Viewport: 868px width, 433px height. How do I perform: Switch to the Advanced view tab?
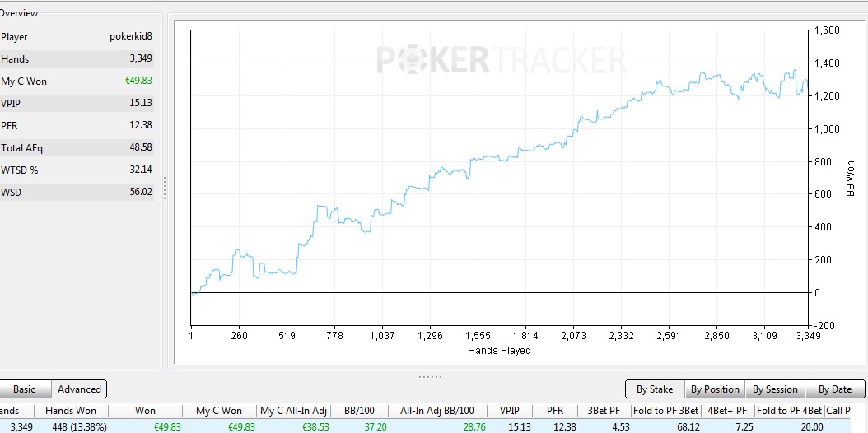coord(79,389)
